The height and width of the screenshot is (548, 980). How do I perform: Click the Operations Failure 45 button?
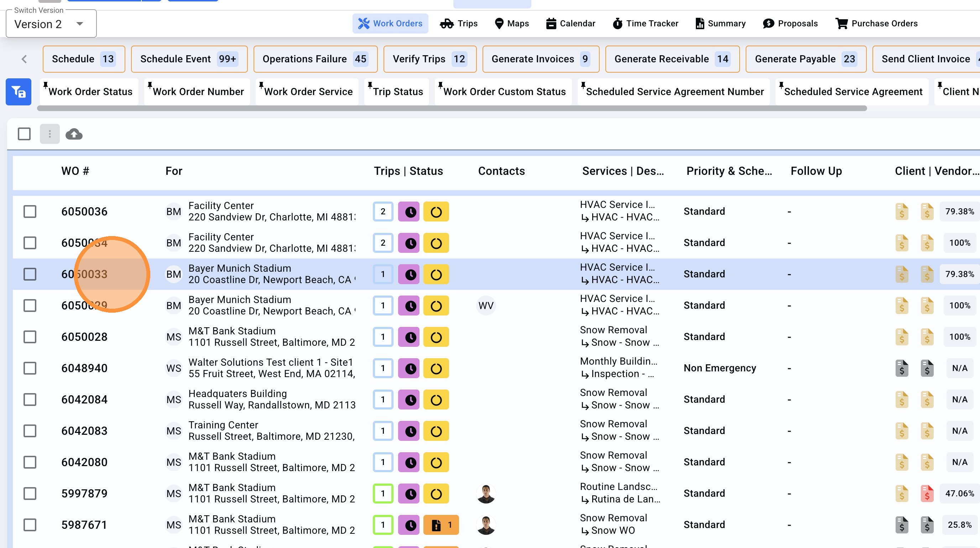pos(315,59)
